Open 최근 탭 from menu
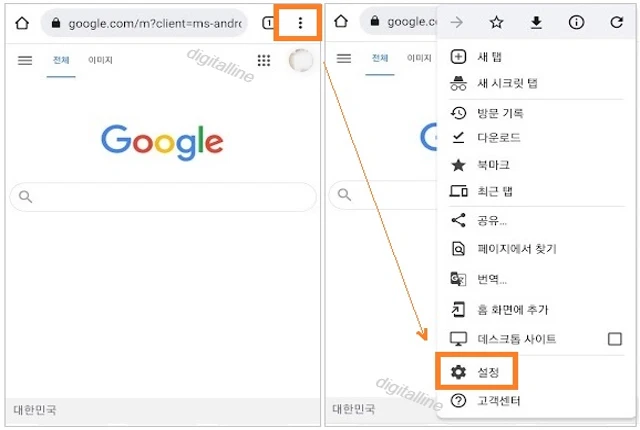 536,191
